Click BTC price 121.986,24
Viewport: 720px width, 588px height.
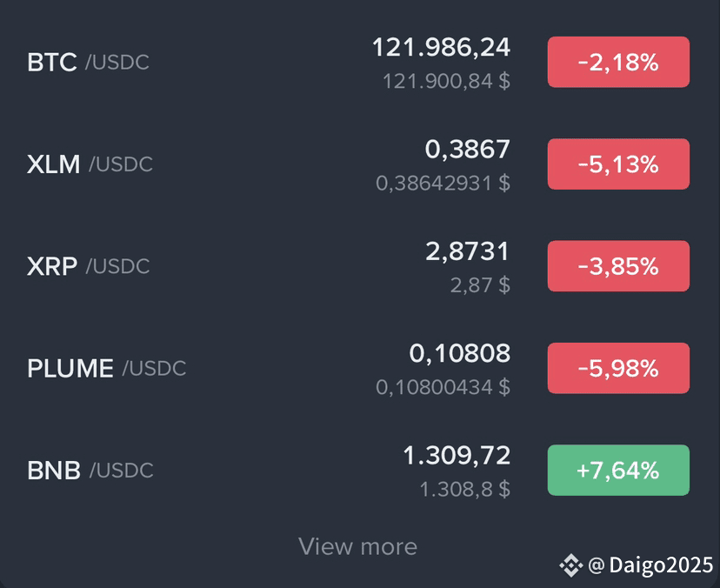(x=441, y=48)
